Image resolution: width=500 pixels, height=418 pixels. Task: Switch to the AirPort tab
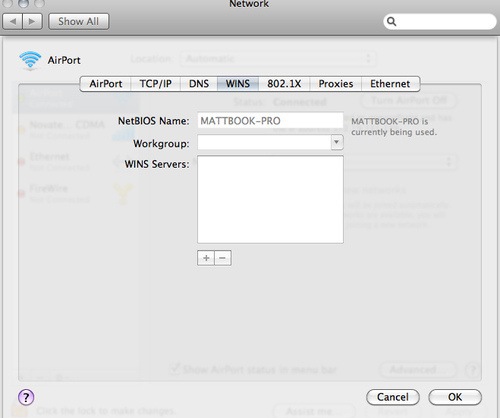(x=106, y=84)
